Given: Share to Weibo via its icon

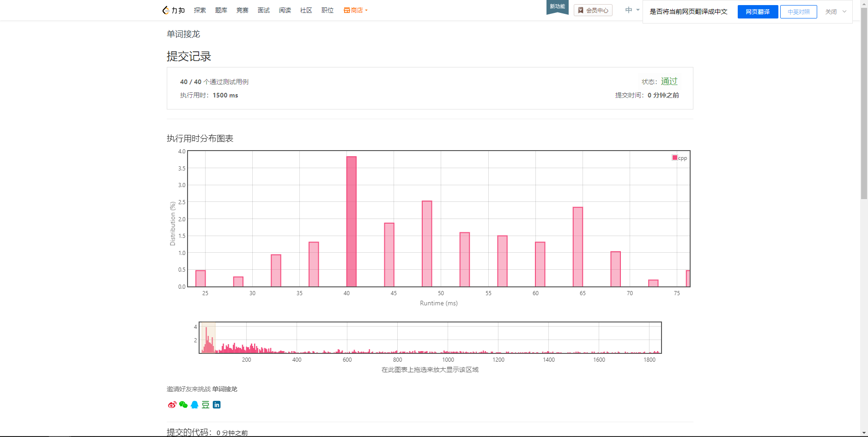Looking at the screenshot, I should [x=172, y=405].
